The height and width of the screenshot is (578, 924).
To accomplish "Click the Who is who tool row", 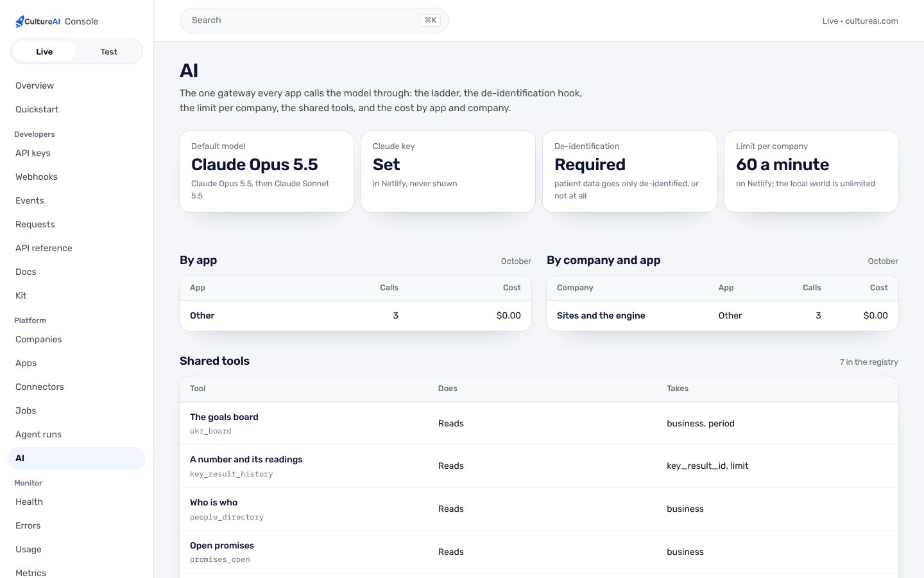I will (x=539, y=509).
